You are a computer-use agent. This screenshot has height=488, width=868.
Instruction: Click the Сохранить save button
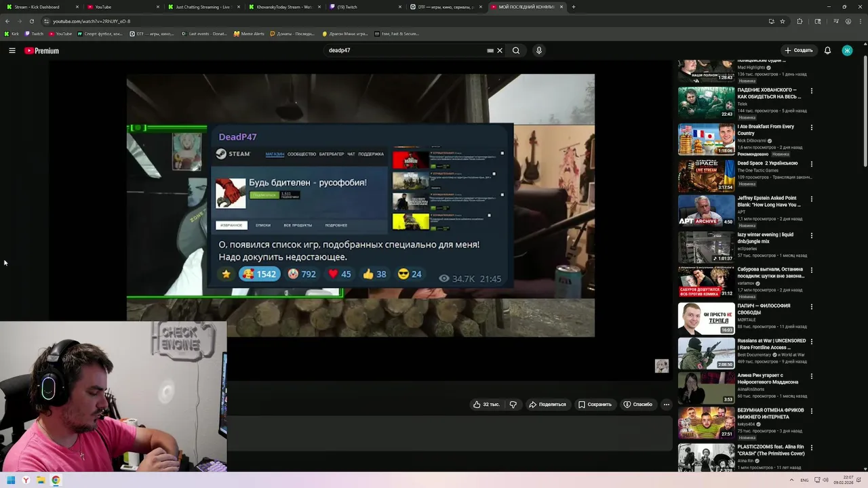point(595,405)
